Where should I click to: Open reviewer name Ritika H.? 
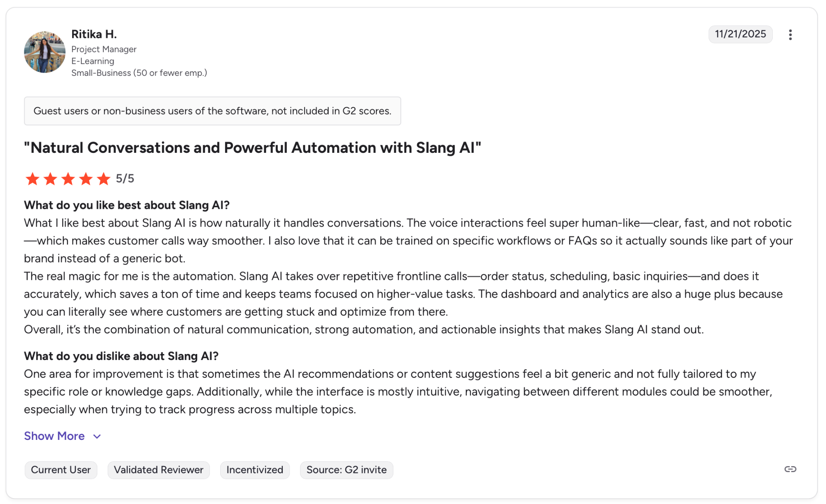[x=94, y=34]
